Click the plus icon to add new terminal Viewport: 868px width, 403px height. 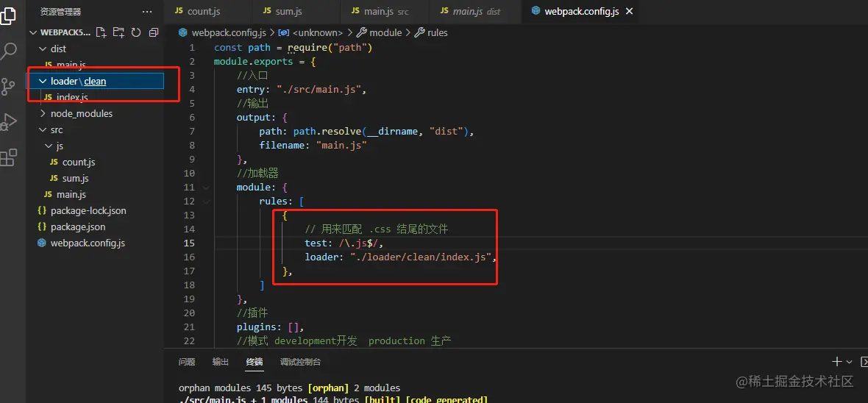tap(836, 362)
